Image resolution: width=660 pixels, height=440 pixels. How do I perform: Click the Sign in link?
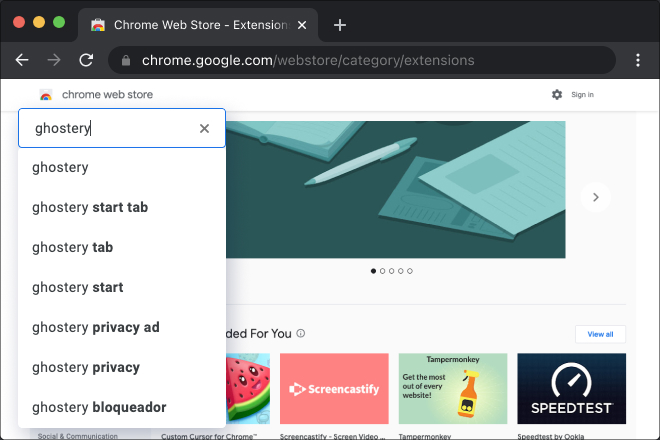582,95
